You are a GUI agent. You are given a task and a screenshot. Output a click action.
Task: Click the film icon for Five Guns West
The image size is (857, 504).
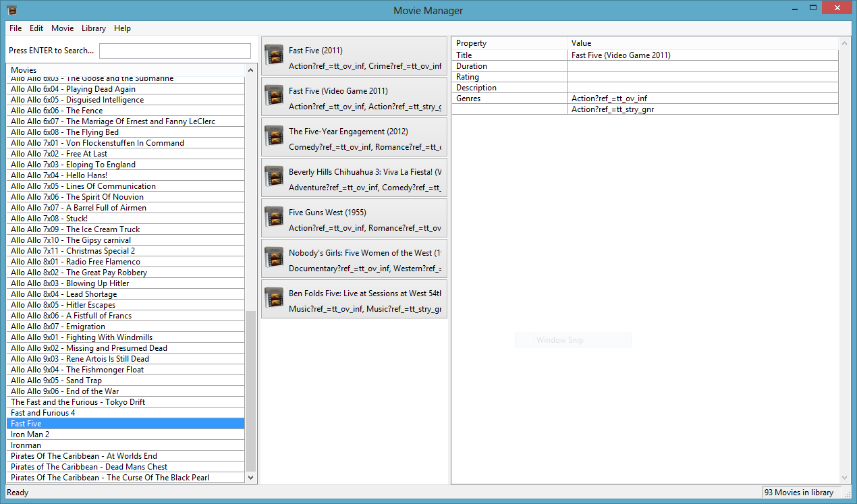[274, 217]
